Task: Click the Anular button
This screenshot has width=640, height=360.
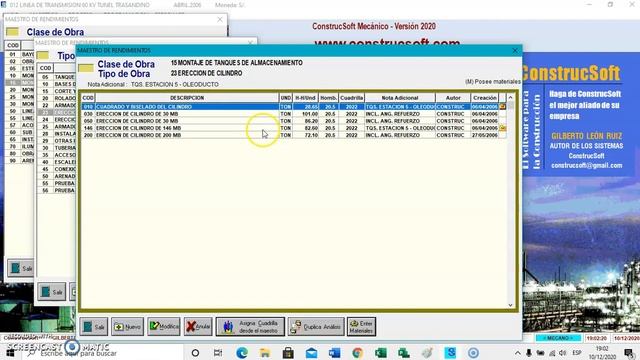Action: coord(198,327)
